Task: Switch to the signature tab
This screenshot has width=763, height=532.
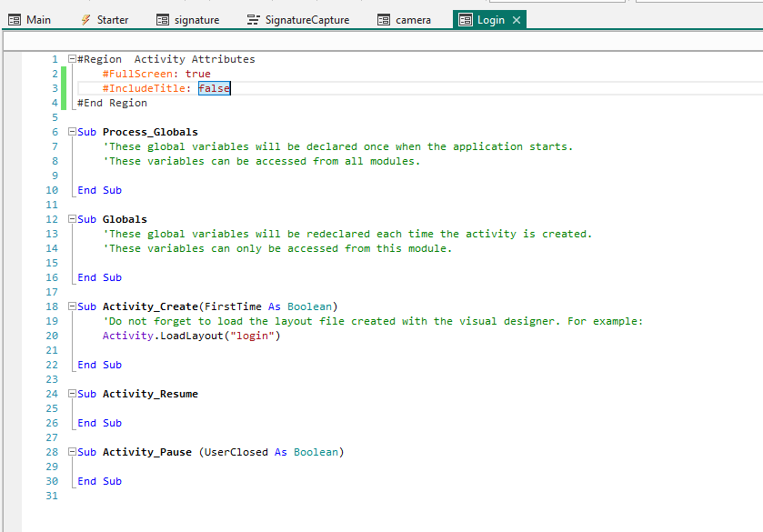Action: (x=188, y=20)
